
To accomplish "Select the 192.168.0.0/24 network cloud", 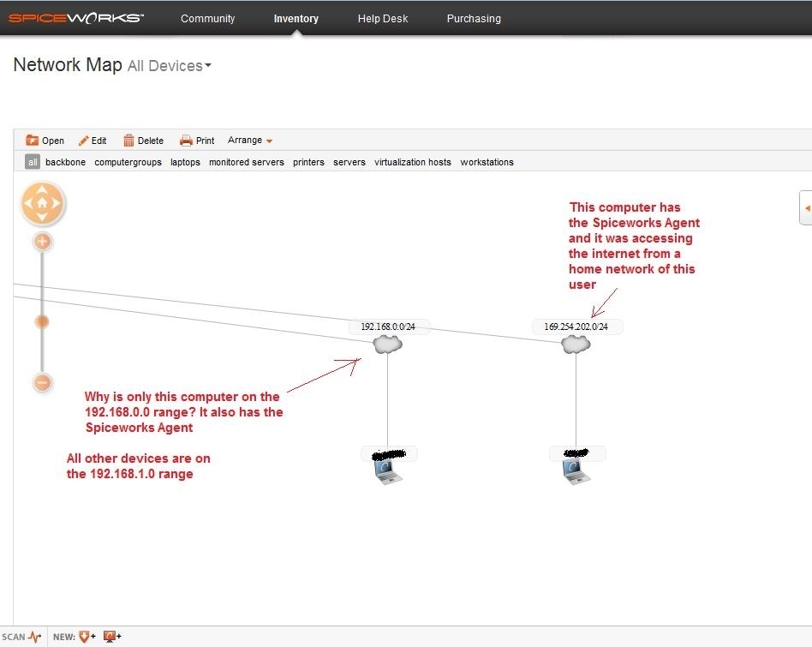I will [x=387, y=344].
